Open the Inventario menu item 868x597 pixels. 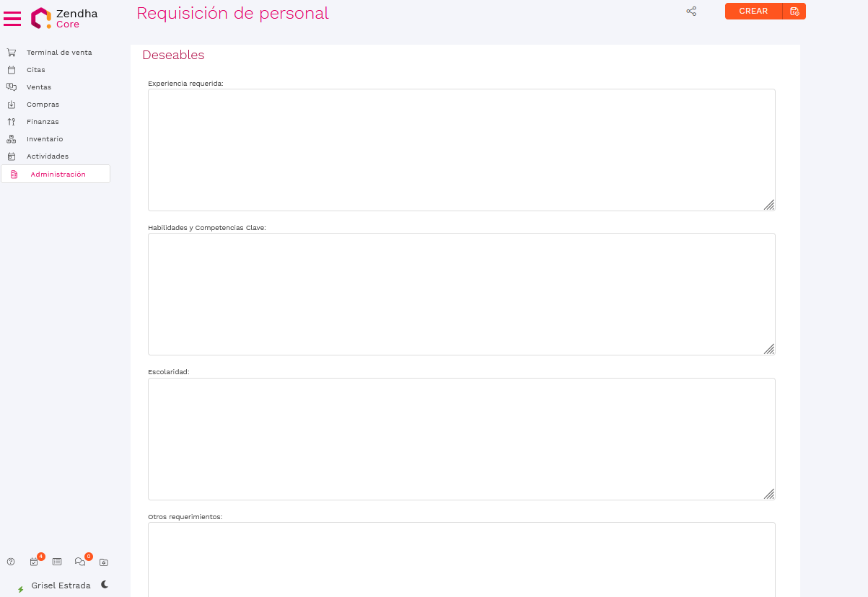44,139
